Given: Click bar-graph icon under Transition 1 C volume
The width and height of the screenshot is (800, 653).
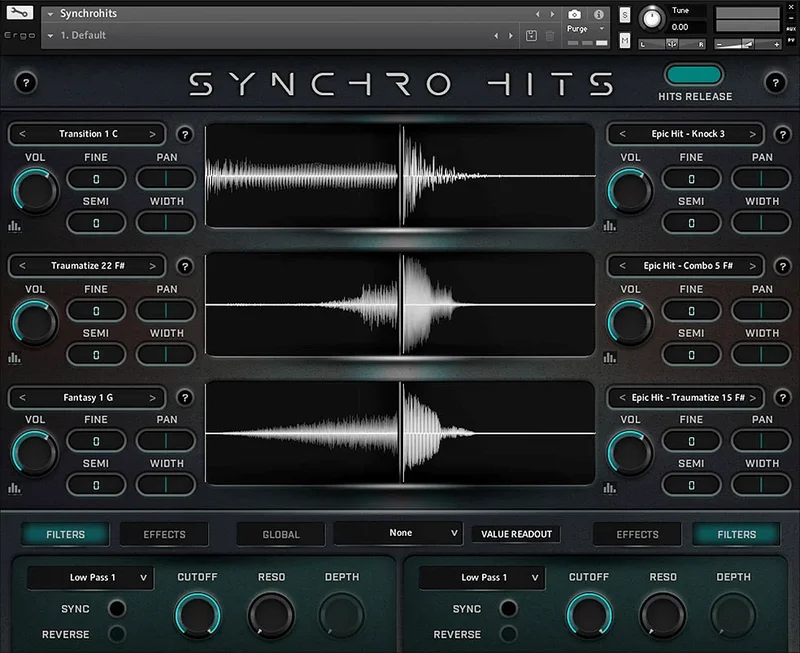Looking at the screenshot, I should tap(14, 226).
